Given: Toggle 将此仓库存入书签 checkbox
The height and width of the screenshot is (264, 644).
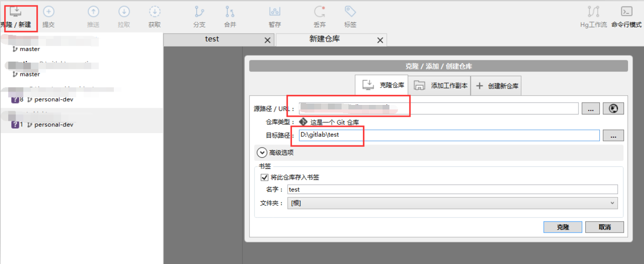Looking at the screenshot, I should [x=264, y=177].
